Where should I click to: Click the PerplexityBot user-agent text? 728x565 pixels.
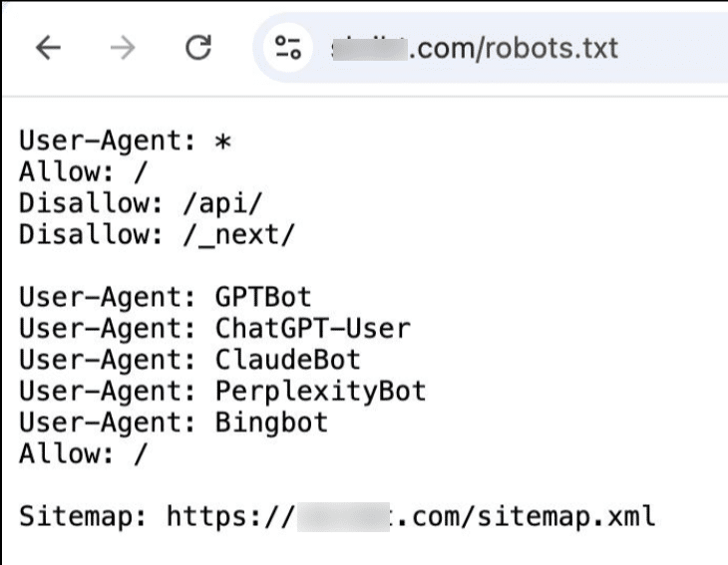320,392
